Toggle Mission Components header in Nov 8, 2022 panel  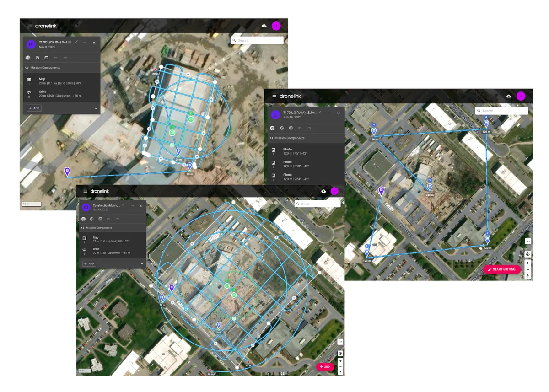62,68
